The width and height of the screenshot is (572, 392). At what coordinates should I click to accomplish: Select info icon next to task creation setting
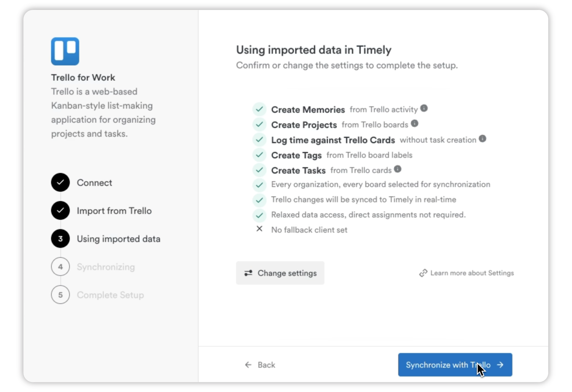482,139
